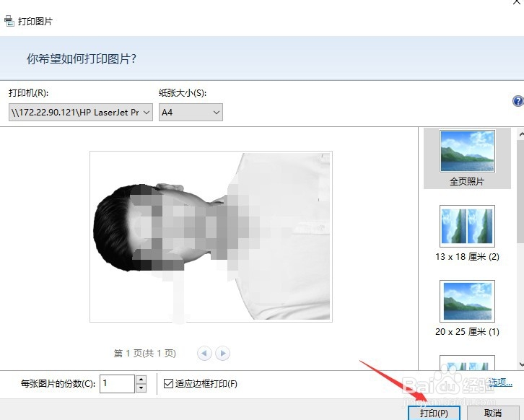Click the '全页照片' label text
524x420 pixels.
(467, 181)
